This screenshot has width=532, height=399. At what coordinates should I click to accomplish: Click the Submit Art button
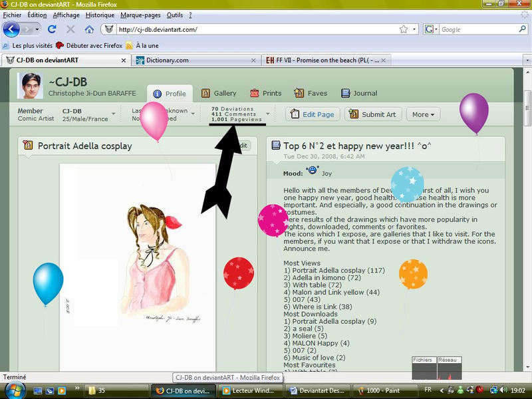click(x=373, y=114)
